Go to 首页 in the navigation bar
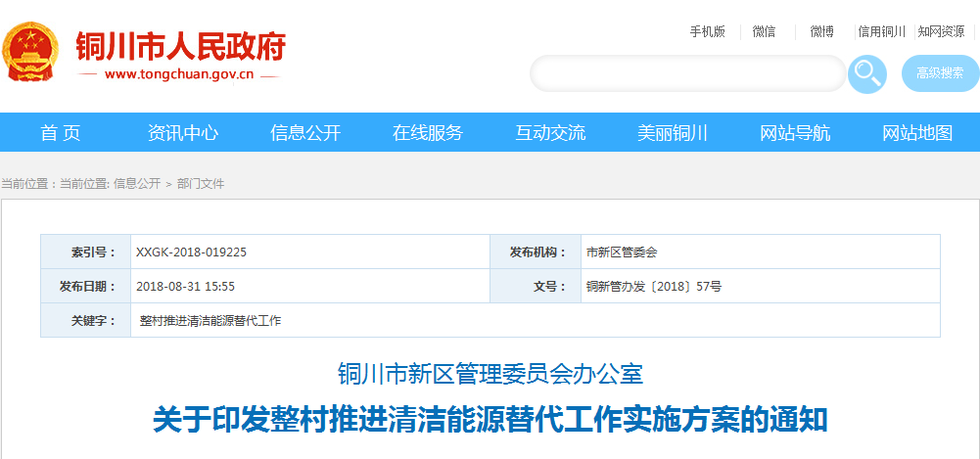Image resolution: width=980 pixels, height=459 pixels. 61,133
